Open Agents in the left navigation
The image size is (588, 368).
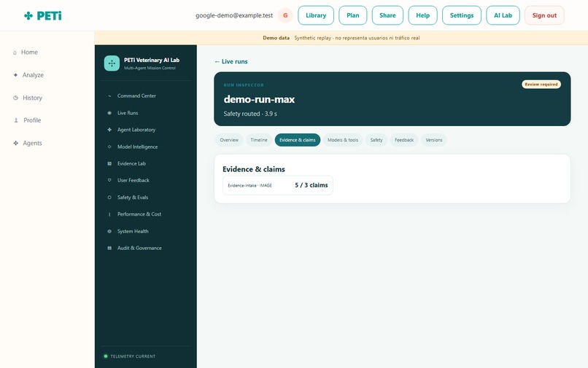(32, 143)
